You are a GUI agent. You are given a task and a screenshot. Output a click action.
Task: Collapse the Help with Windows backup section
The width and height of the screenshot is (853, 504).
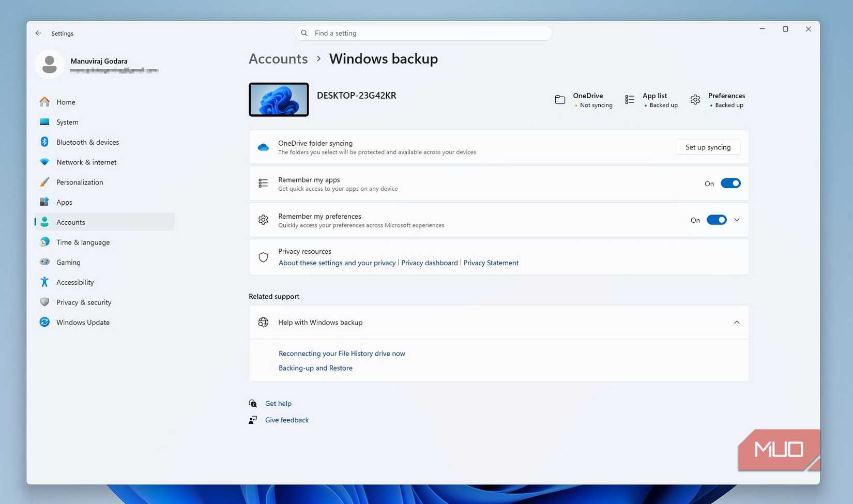click(x=737, y=323)
